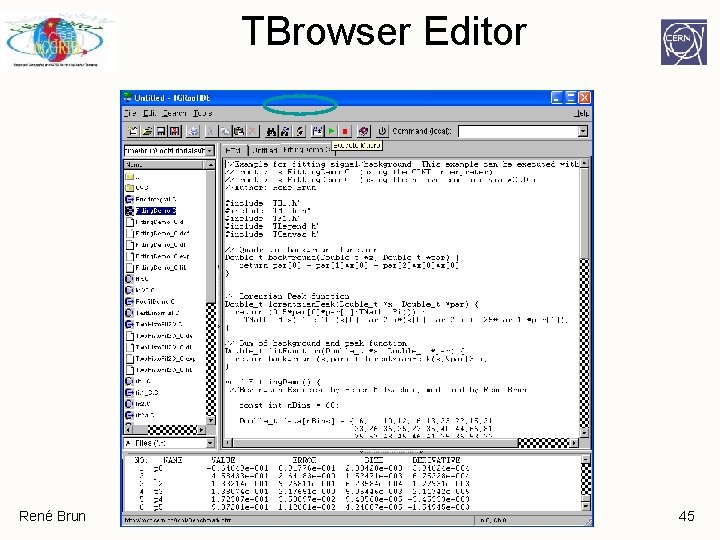Click editor vertical scrollbar thumb
Image resolution: width=720 pixels, height=540 pixels.
coord(585,213)
